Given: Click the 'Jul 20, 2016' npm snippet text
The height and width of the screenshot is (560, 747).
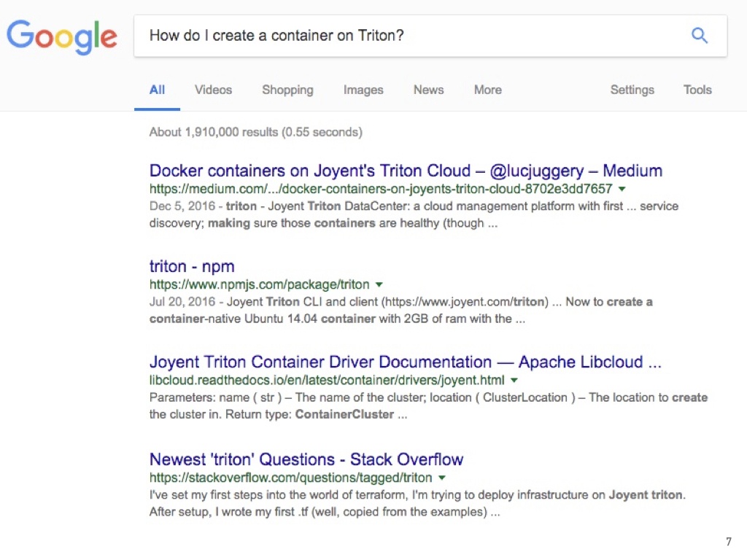Looking at the screenshot, I should pos(401,311).
